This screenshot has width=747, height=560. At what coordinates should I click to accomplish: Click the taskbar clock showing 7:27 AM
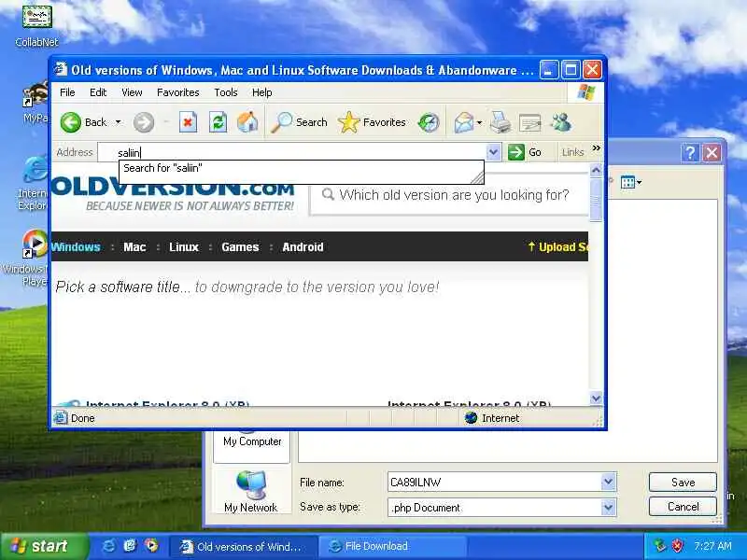pos(712,546)
